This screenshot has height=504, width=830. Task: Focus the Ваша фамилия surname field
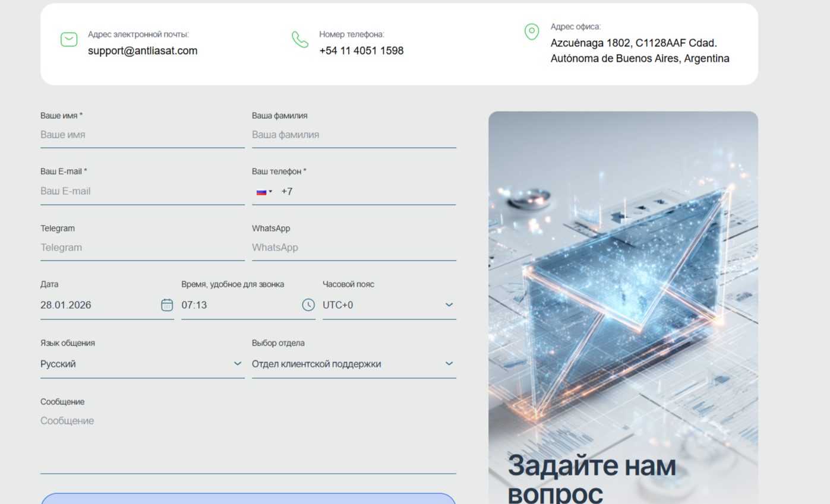pos(354,135)
